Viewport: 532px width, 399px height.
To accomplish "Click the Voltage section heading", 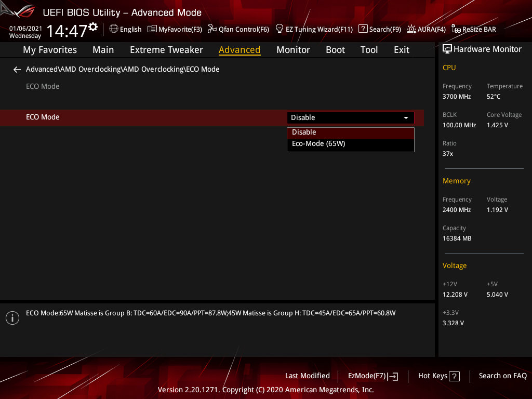I will pos(454,265).
